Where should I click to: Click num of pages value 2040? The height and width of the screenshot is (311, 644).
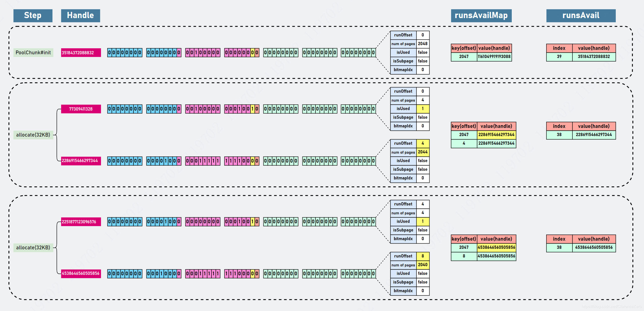pyautogui.click(x=422, y=265)
